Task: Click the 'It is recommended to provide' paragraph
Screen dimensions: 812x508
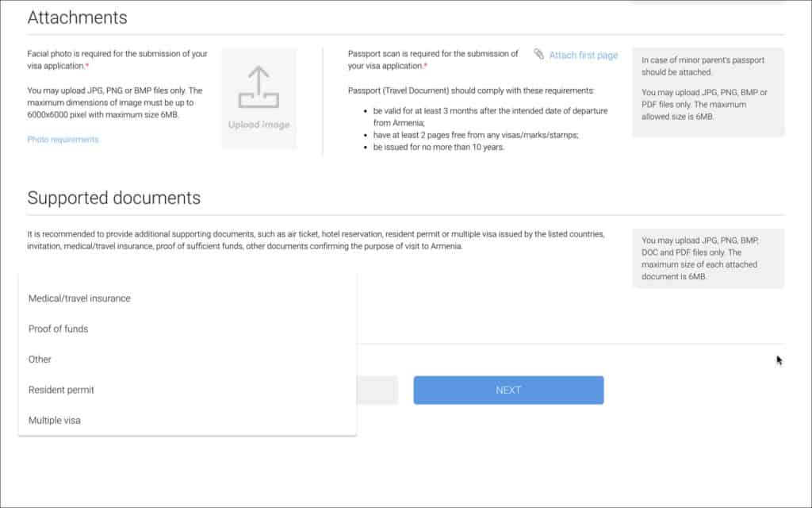Action: [x=316, y=240]
